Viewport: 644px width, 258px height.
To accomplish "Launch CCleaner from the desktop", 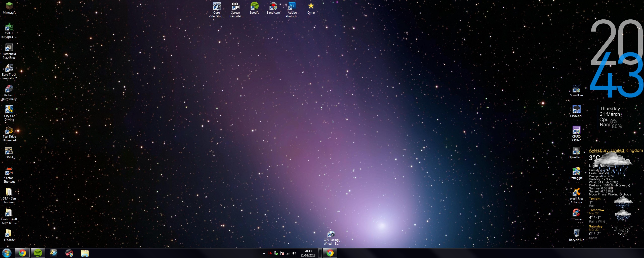I will [576, 215].
